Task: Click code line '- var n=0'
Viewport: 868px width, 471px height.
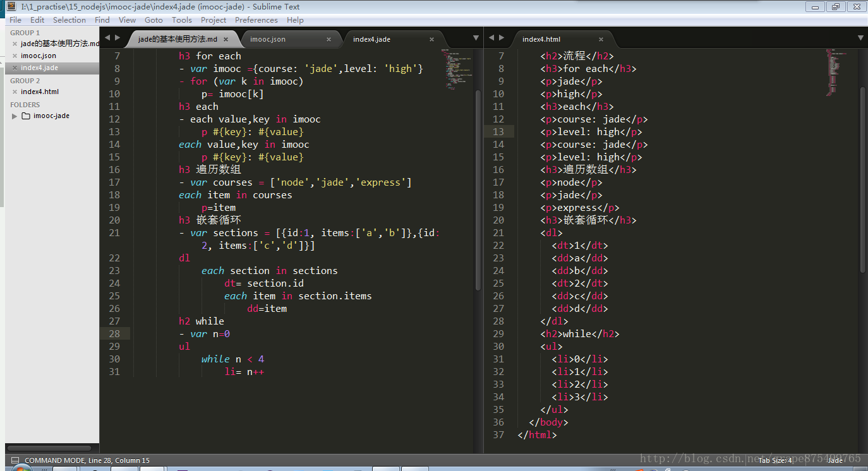Action: pos(205,334)
